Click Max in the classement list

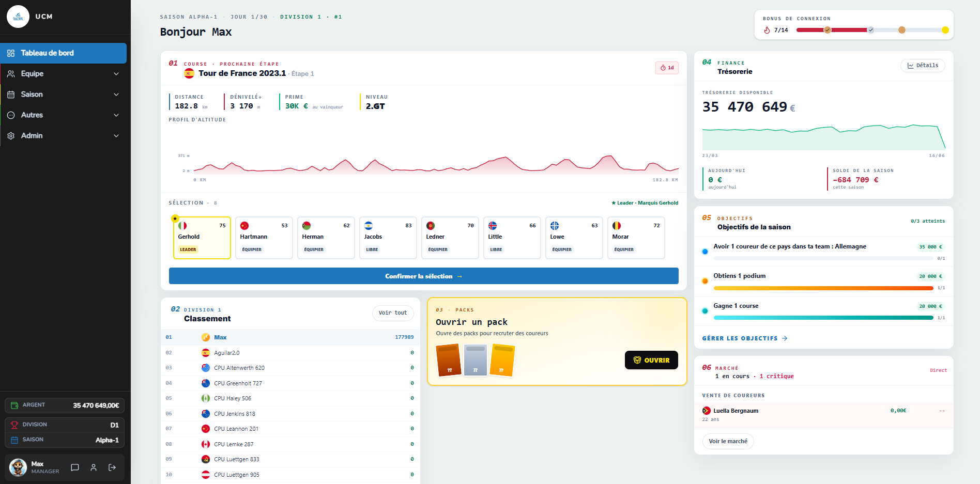[220, 337]
